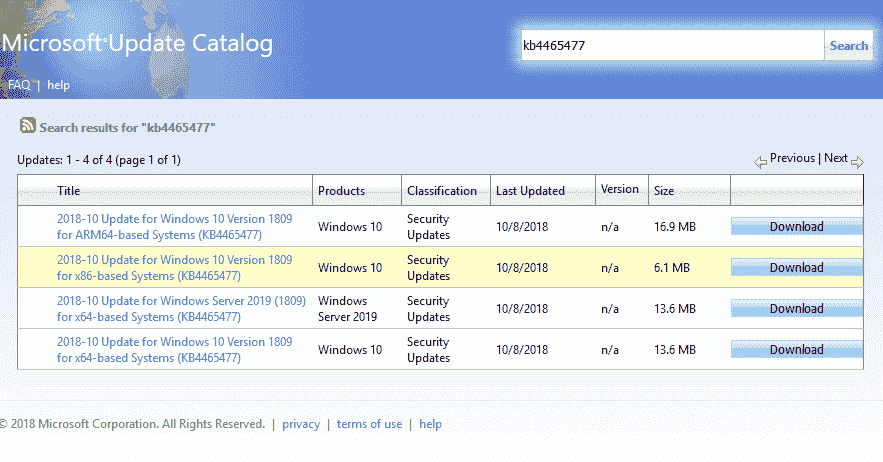
Task: Click the Next page arrow icon
Action: [857, 162]
